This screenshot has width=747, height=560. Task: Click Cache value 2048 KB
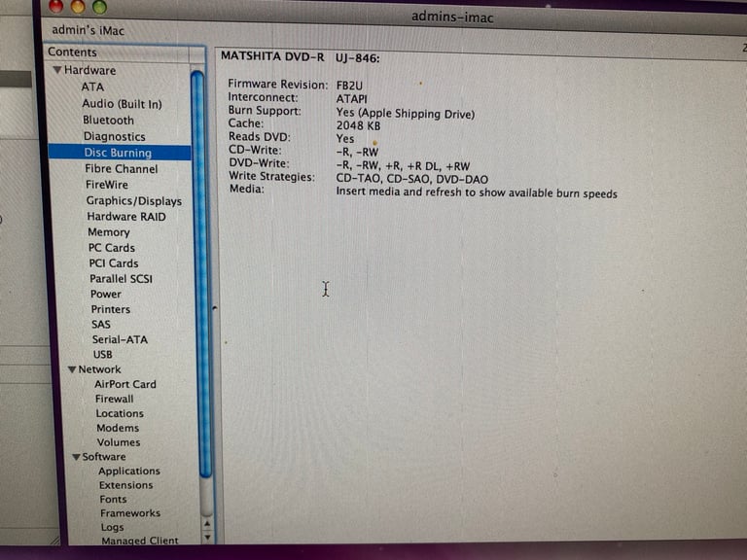tap(358, 125)
